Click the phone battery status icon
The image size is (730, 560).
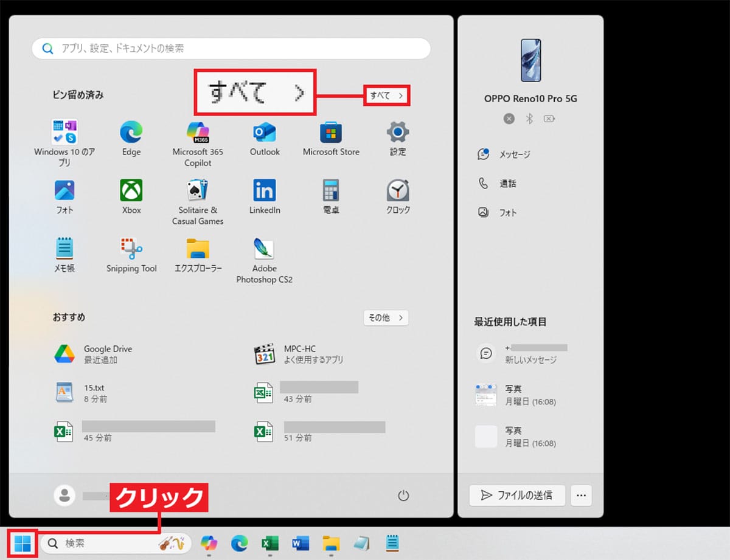[x=549, y=119]
